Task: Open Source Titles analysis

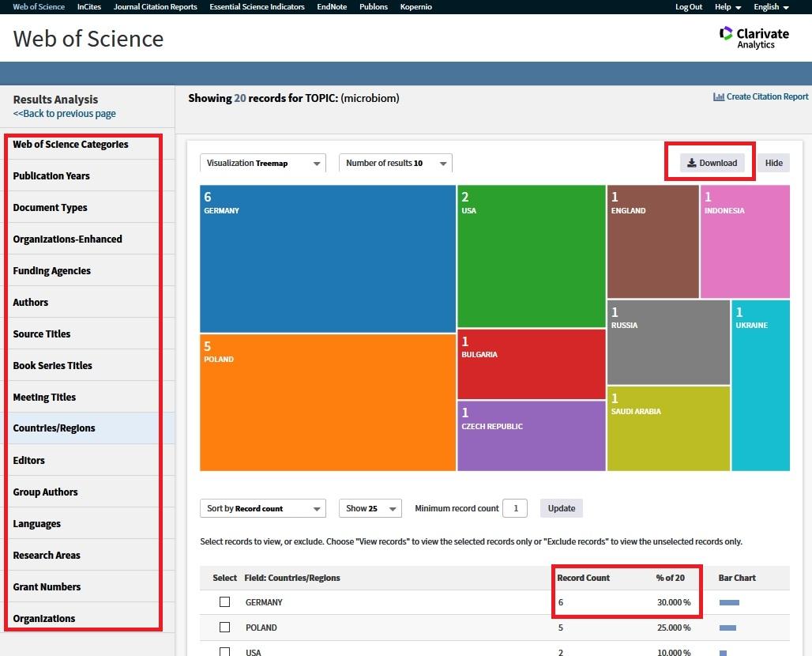Action: pos(41,334)
